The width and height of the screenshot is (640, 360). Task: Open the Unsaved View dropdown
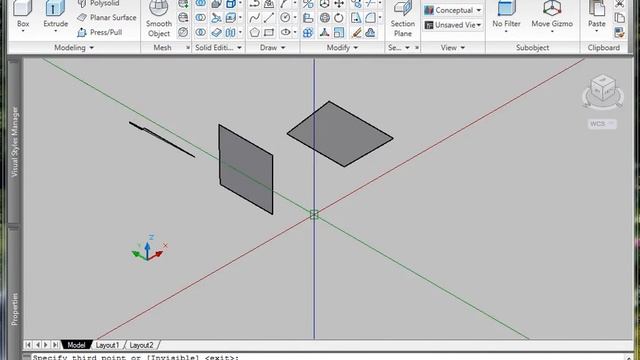tap(453, 25)
